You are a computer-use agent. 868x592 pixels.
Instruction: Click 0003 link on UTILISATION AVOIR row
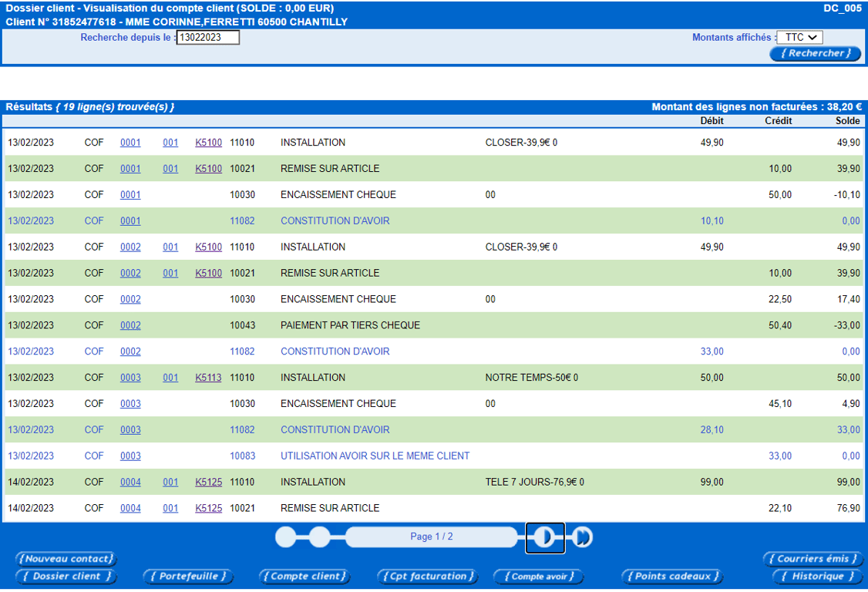tap(130, 456)
